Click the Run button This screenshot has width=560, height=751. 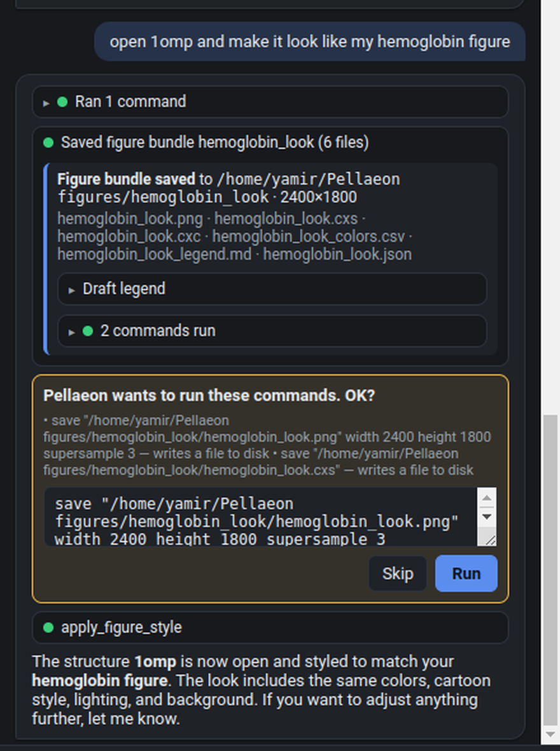[466, 573]
